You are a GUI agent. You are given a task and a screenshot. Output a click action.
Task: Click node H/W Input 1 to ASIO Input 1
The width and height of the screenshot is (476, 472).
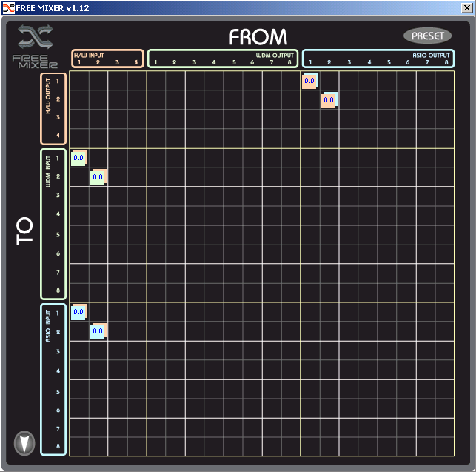(x=78, y=311)
